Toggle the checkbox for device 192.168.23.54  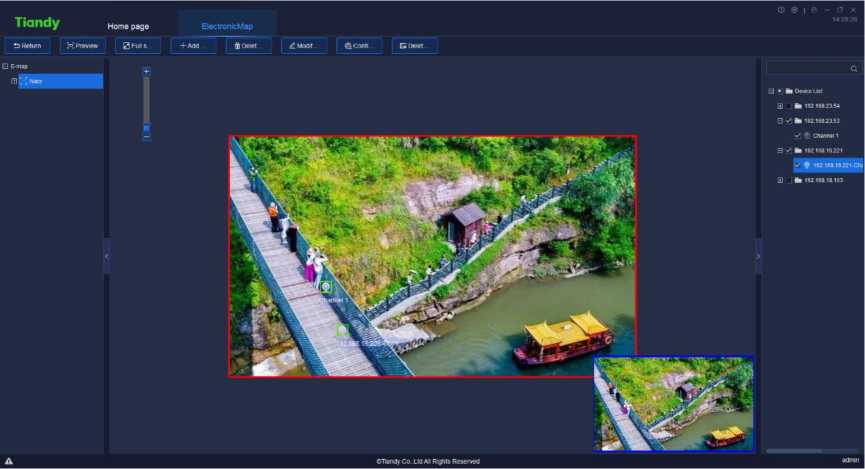788,106
